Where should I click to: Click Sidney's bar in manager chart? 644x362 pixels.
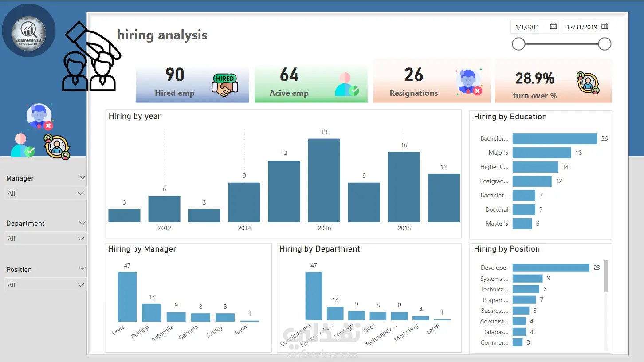point(225,318)
